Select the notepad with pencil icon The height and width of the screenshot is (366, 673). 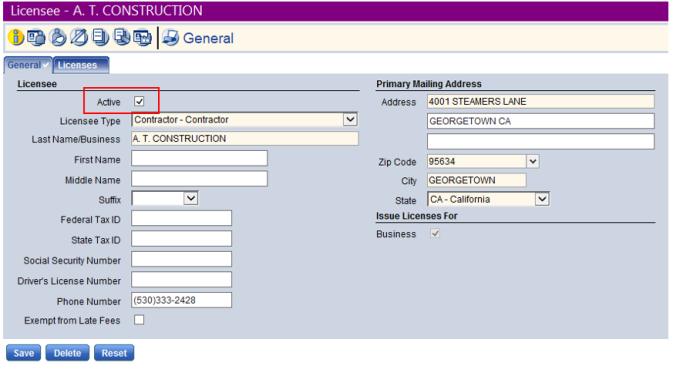[x=79, y=37]
